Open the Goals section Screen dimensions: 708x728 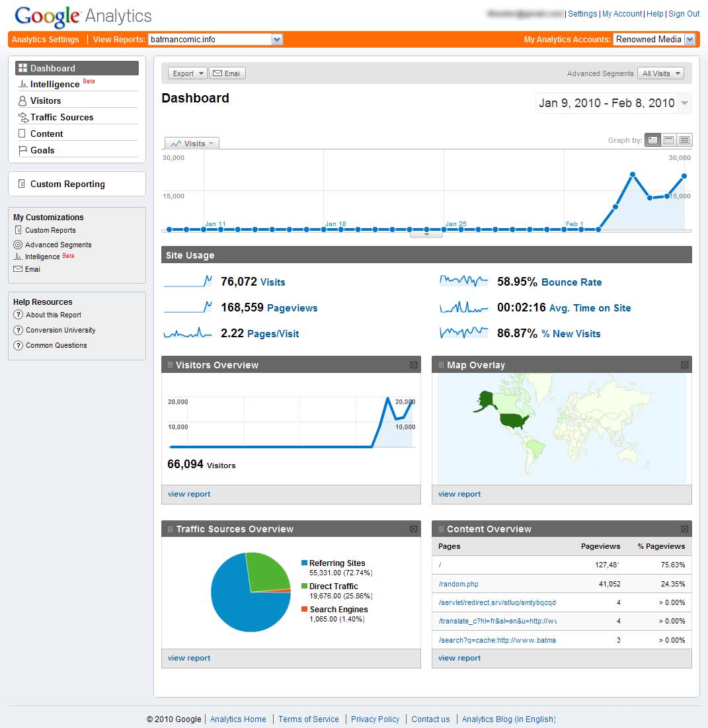pos(42,151)
